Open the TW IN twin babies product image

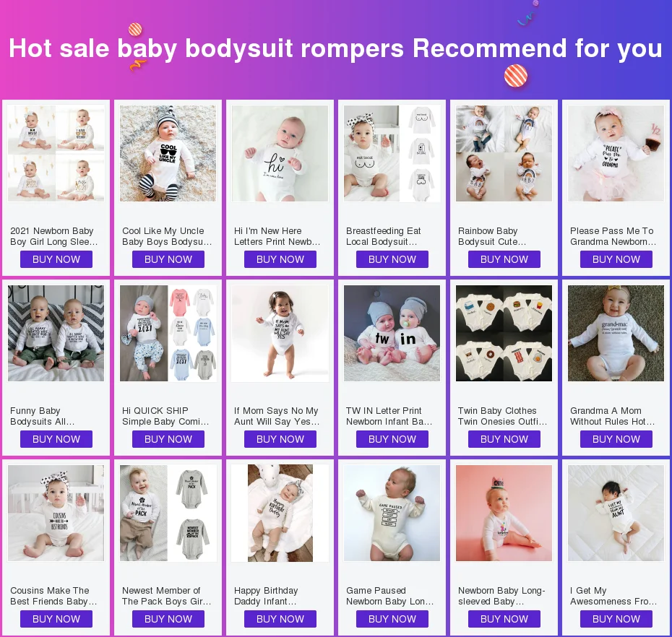tap(392, 333)
